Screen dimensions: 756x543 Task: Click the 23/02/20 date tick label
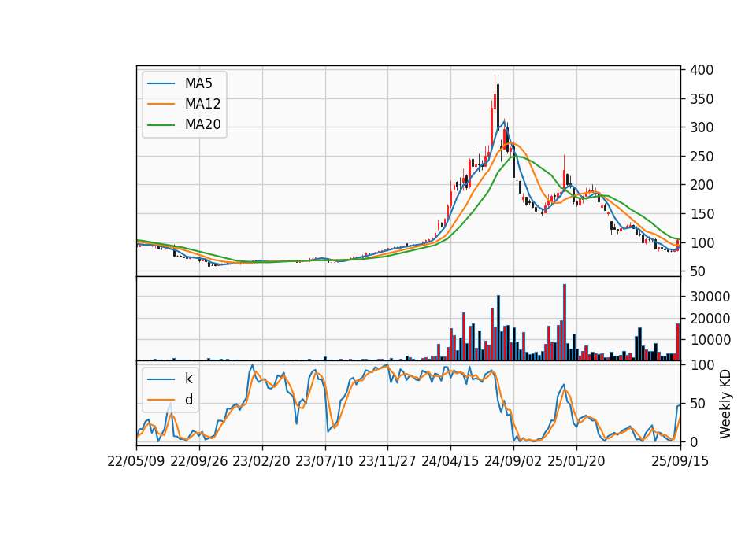pos(261,461)
